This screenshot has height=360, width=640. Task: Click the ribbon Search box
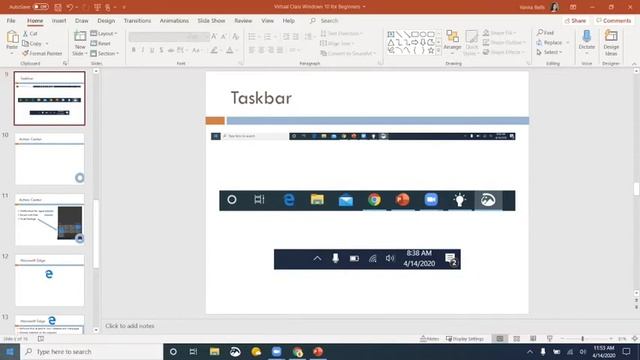point(329,20)
